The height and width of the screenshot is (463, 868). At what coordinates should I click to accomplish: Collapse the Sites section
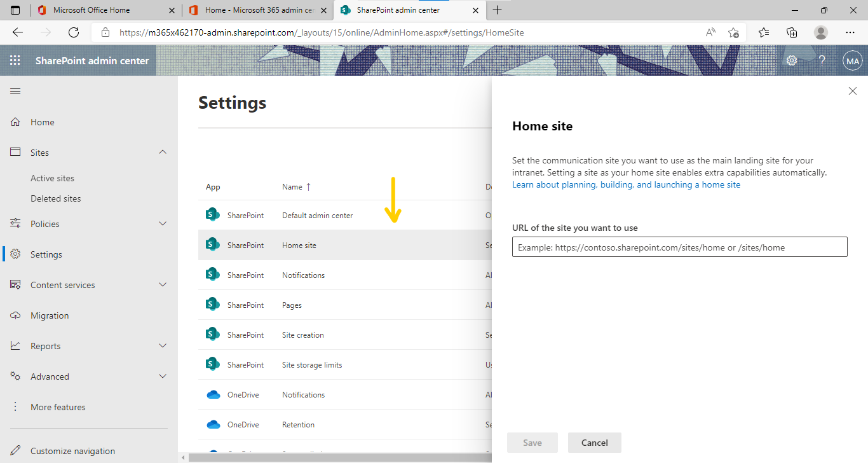click(163, 152)
